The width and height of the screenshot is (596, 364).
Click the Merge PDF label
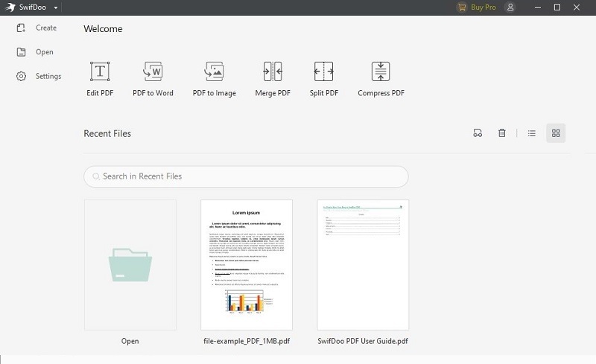coord(273,93)
